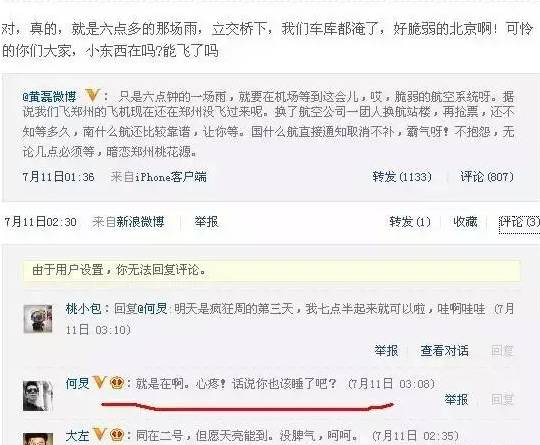Open the 桃小包 username link

83,308
